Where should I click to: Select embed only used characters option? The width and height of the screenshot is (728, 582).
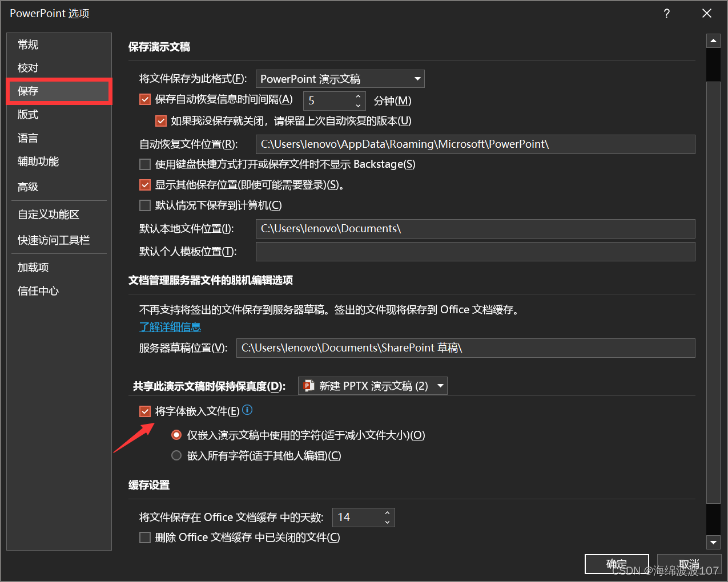[x=176, y=435]
